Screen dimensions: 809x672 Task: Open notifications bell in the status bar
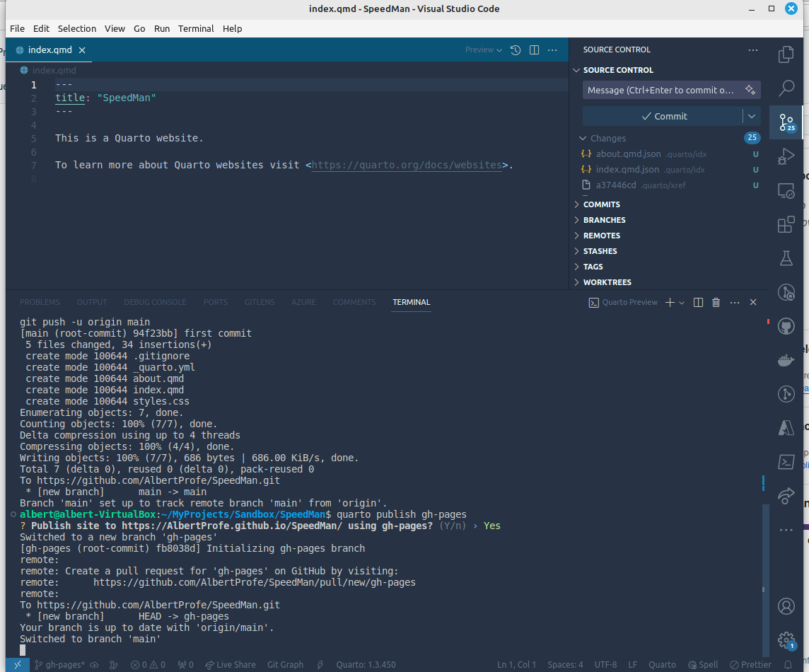788,665
